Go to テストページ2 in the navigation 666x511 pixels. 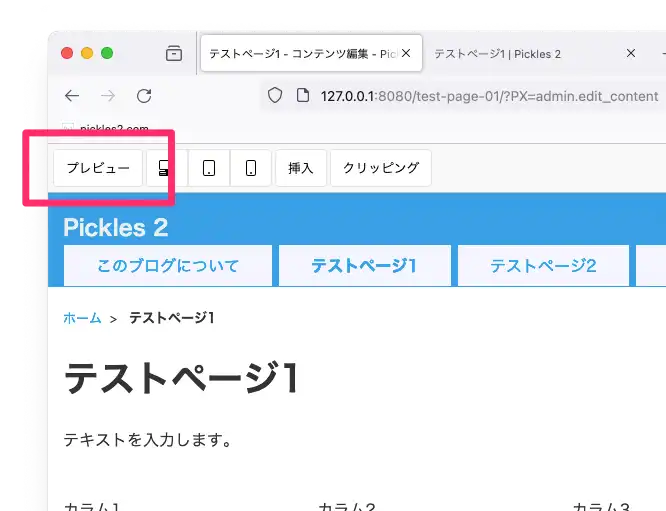coord(542,266)
